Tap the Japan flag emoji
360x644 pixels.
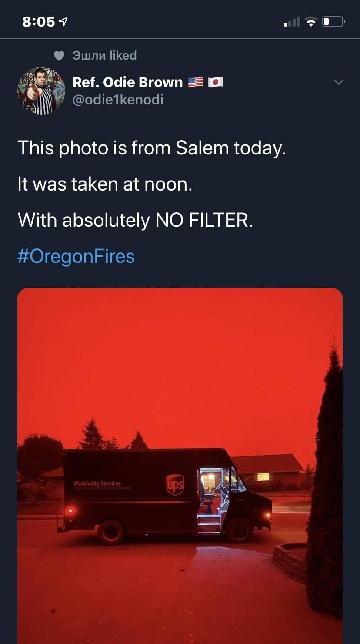pos(216,82)
